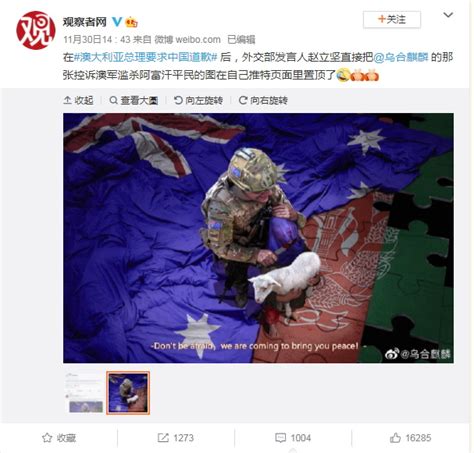The image size is (474, 453).
Task: Select the first screenshot thumbnail
Action: (x=85, y=393)
